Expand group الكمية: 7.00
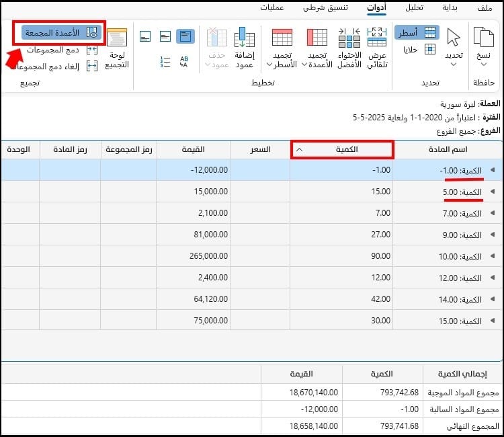504x437 pixels. 493,213
